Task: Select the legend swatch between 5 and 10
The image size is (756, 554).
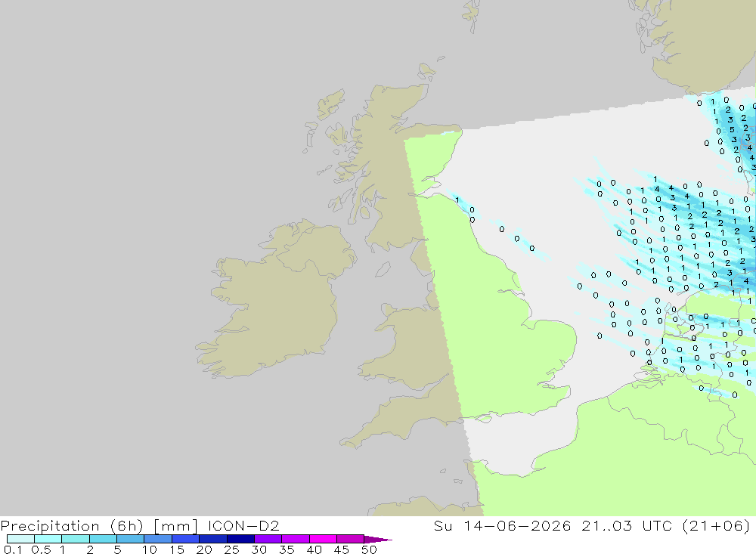Action: 130,539
